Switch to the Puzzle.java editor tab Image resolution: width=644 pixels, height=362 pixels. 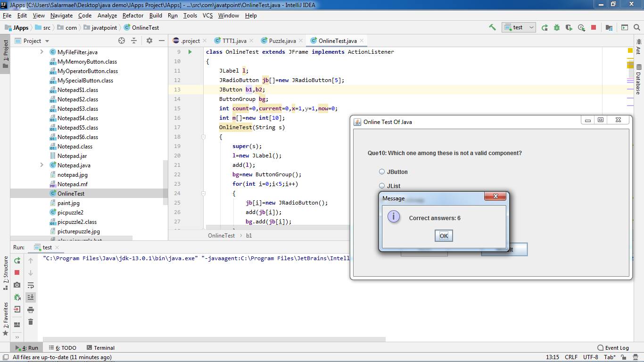click(282, 41)
